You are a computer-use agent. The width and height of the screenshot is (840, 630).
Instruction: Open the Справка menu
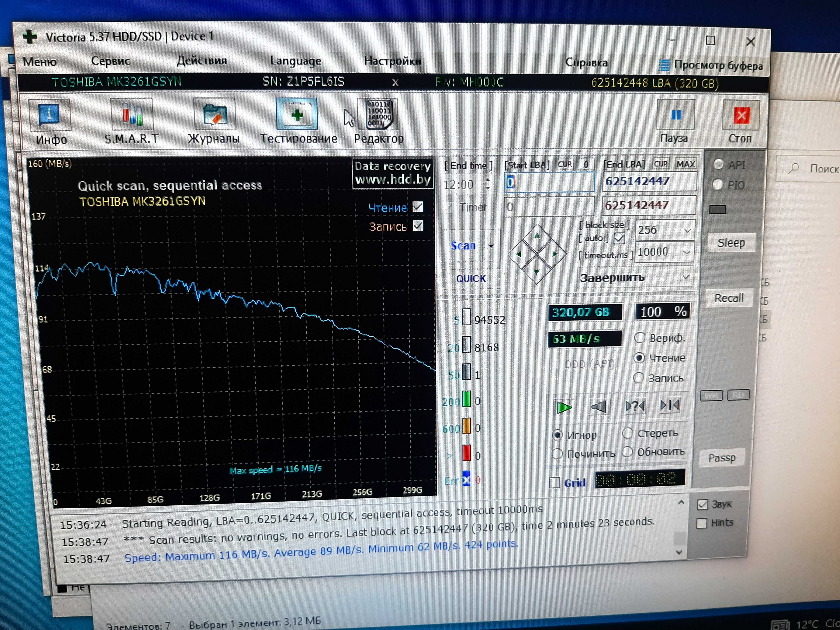(x=586, y=62)
